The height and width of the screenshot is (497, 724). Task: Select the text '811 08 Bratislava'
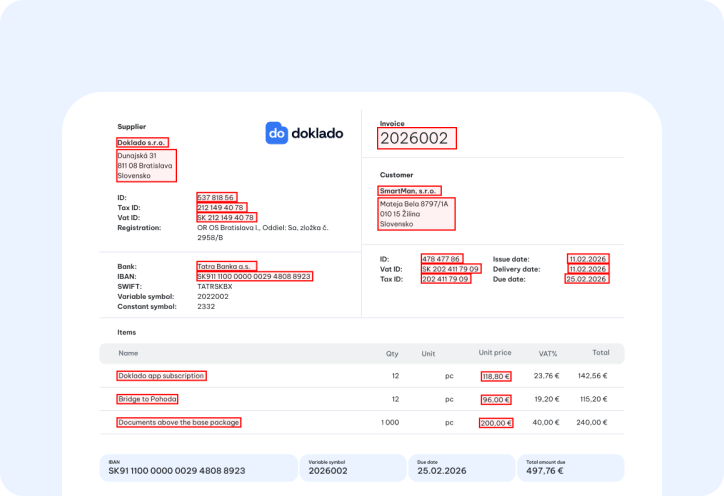click(x=145, y=165)
